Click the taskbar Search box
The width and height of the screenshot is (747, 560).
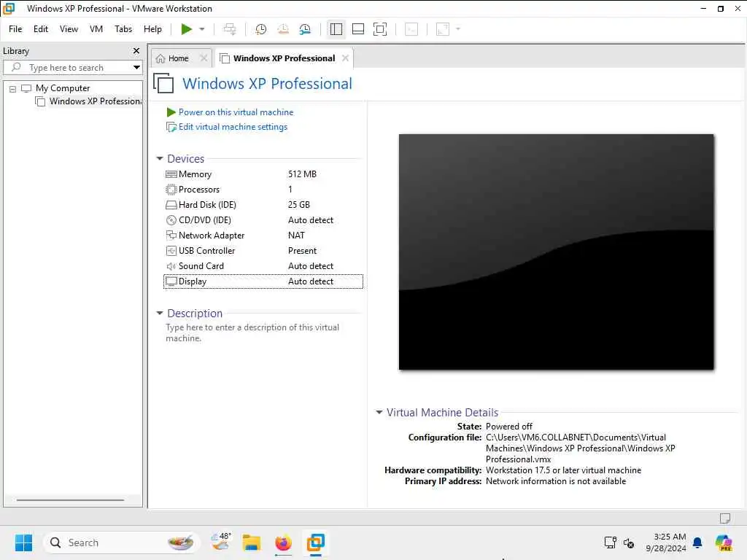(x=120, y=542)
